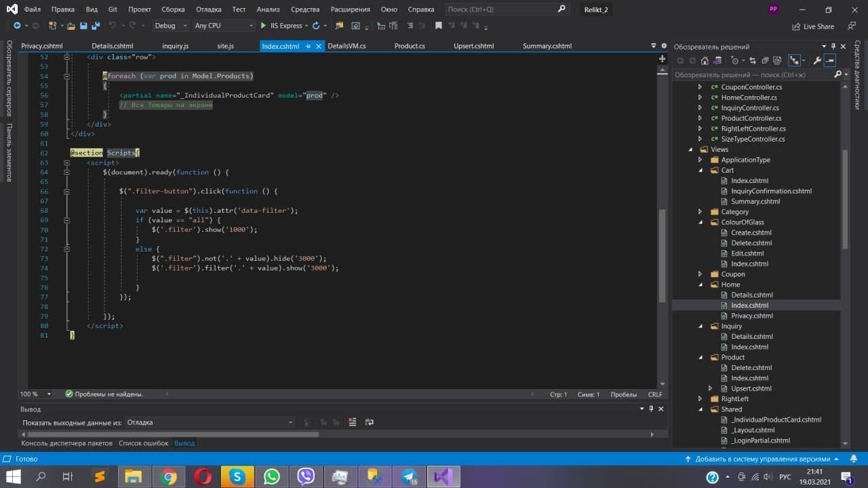This screenshot has width=868, height=488.
Task: Open Viber from taskbar
Action: pos(306,476)
